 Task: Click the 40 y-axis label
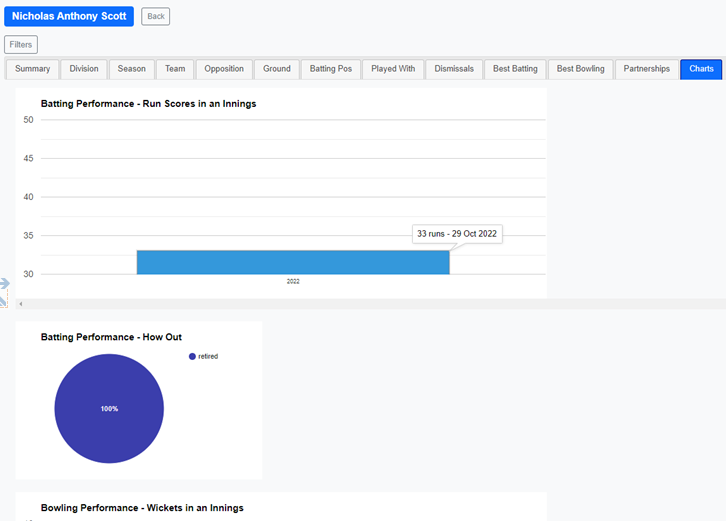pos(28,197)
